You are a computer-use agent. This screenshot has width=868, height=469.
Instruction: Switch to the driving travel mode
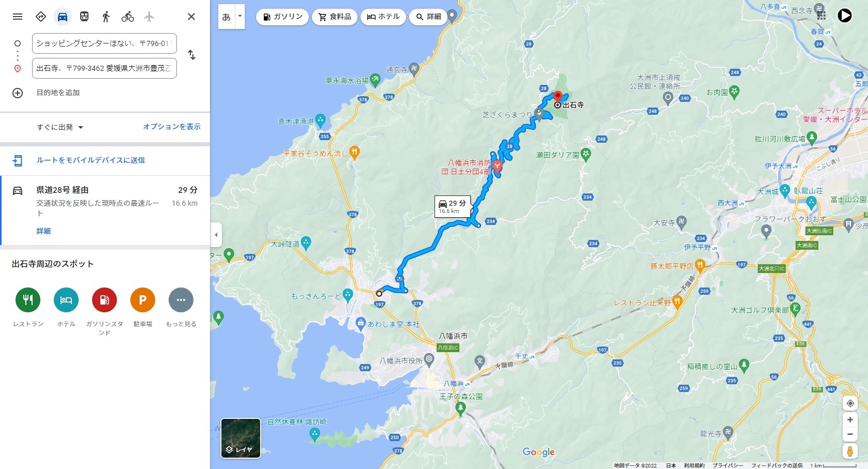63,17
